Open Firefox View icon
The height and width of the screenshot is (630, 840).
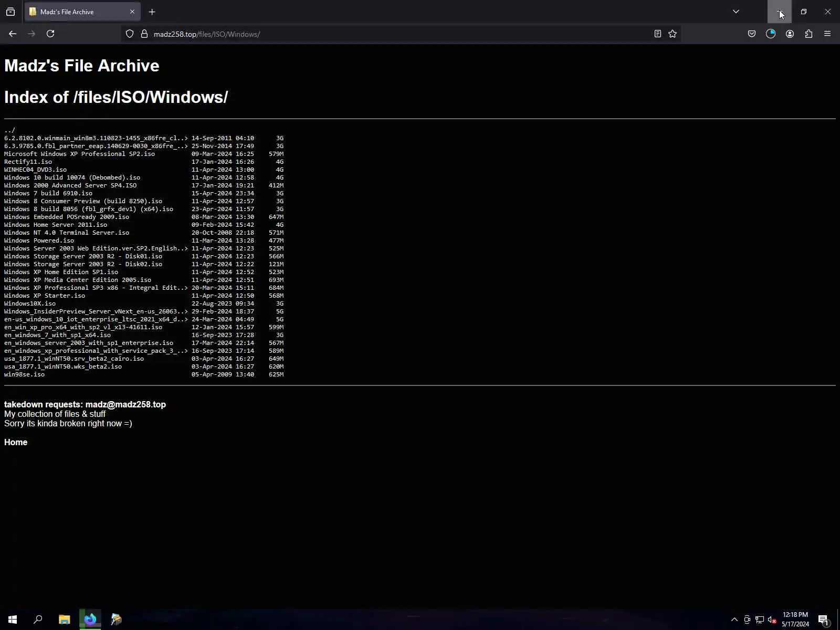click(x=10, y=12)
